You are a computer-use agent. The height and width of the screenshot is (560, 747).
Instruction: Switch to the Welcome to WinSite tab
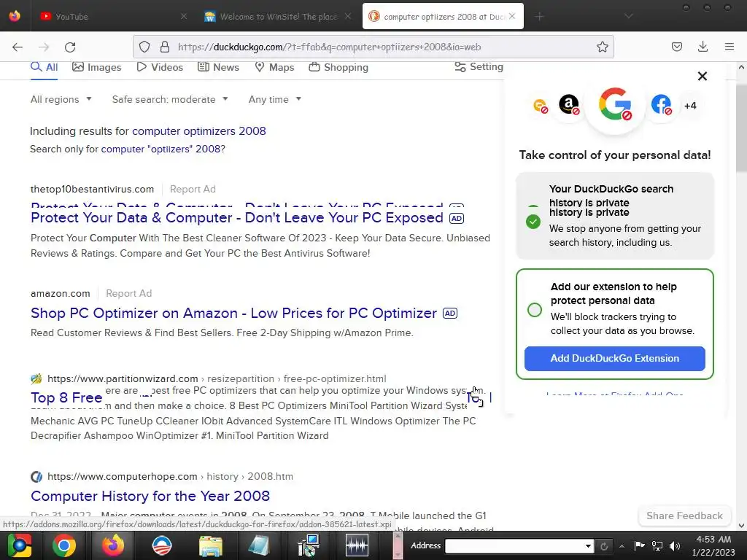[279, 16]
